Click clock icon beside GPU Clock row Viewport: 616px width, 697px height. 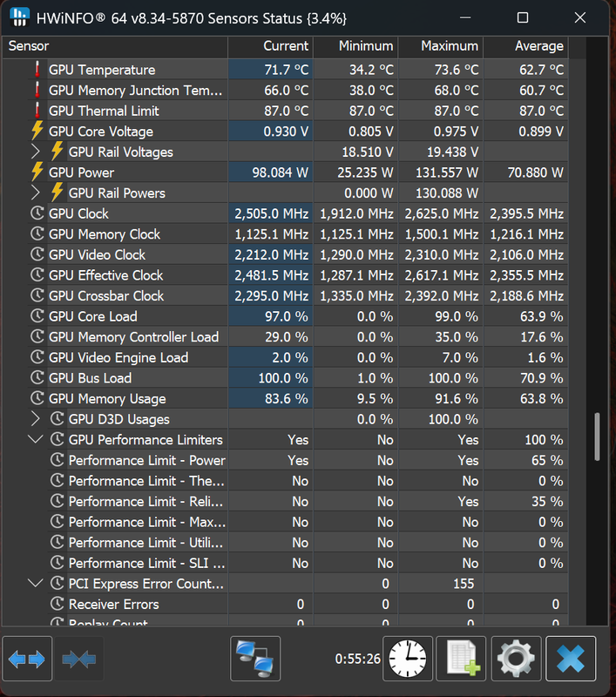[x=37, y=213]
